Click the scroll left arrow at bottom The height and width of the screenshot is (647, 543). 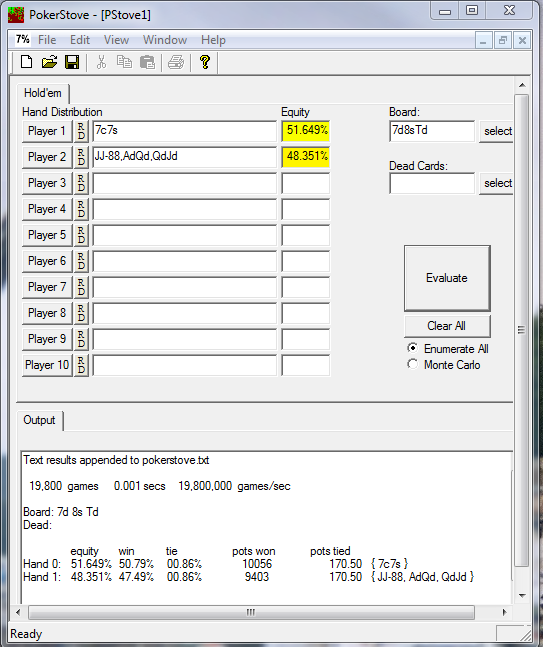[x=18, y=612]
